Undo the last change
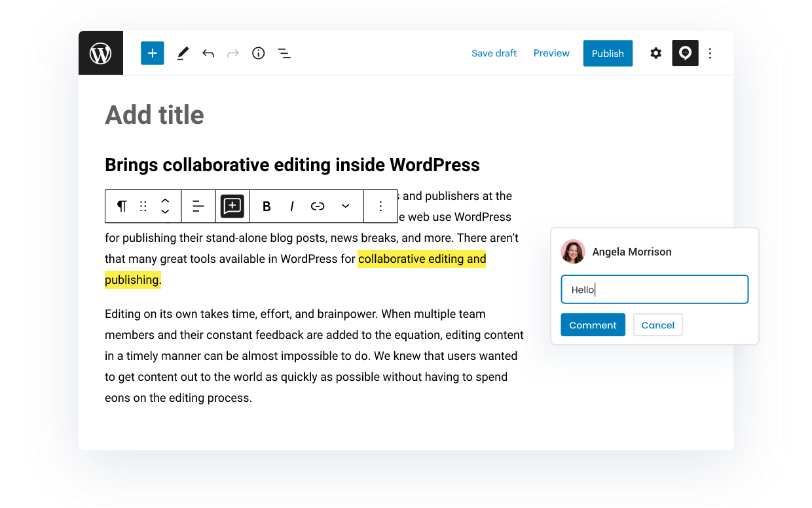Image resolution: width=812 pixels, height=508 pixels. coord(208,54)
